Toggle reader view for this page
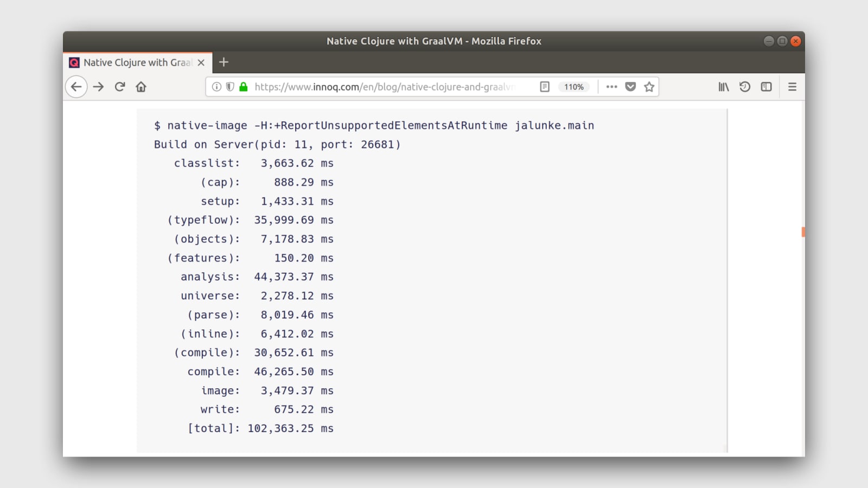This screenshot has width=868, height=488. (545, 87)
